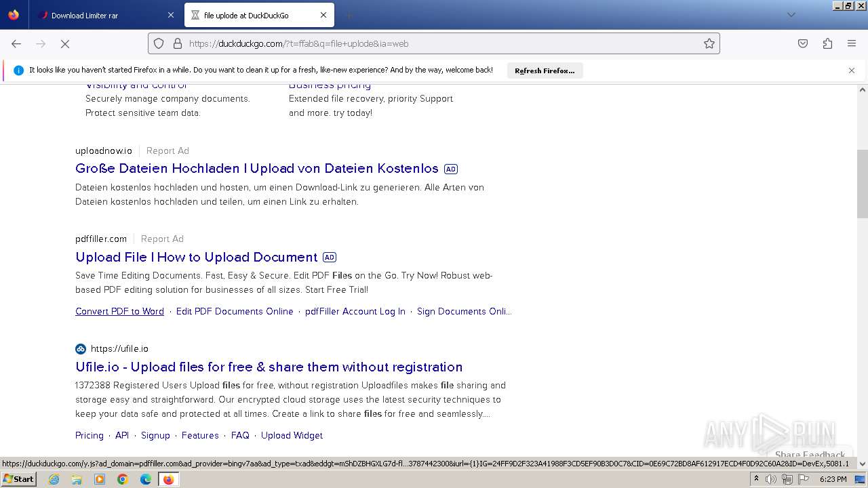Save page to Pocket

coord(803,43)
